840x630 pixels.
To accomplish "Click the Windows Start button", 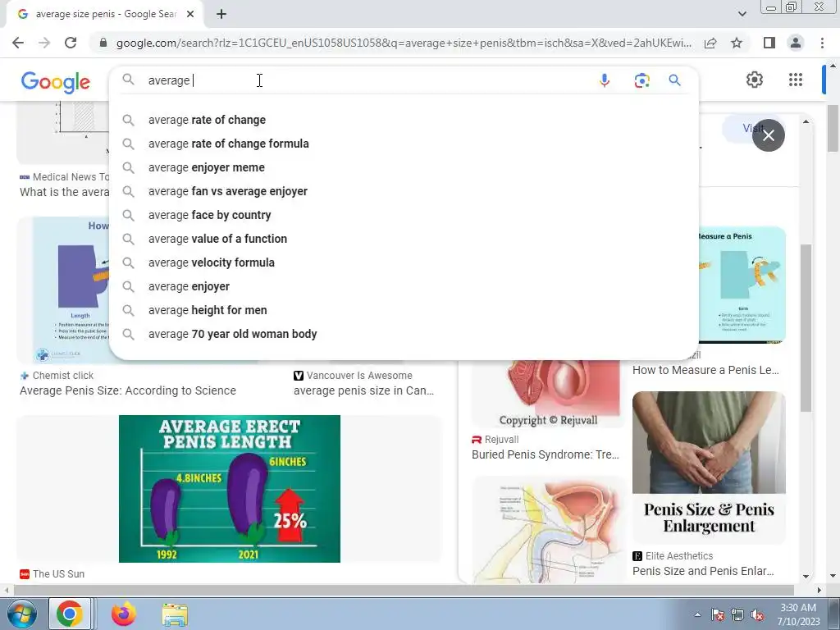I will click(21, 614).
